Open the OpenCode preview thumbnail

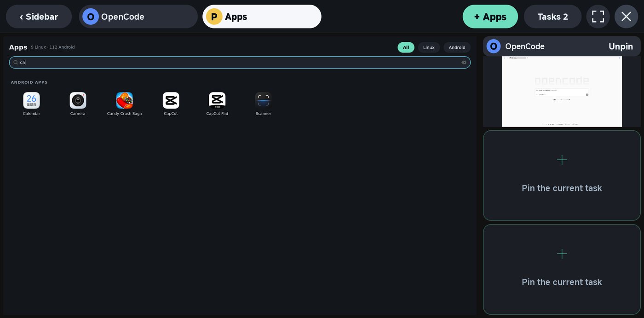coord(562,92)
